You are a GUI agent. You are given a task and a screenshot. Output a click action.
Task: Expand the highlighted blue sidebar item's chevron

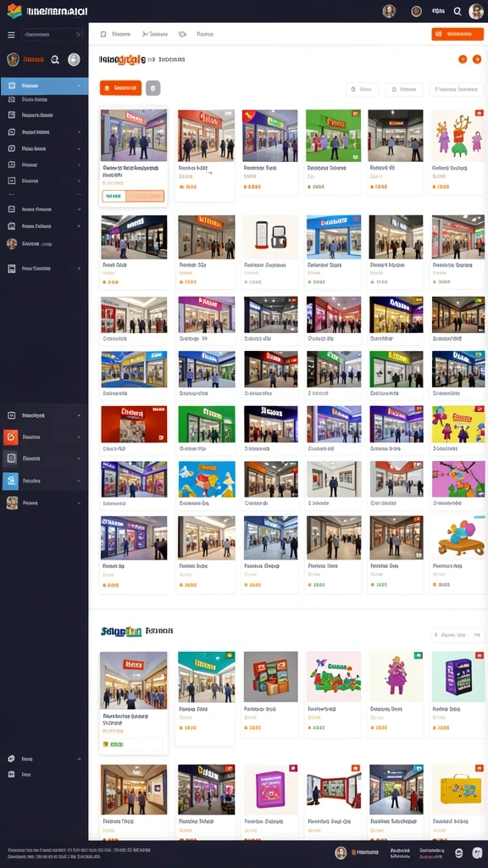coord(79,86)
